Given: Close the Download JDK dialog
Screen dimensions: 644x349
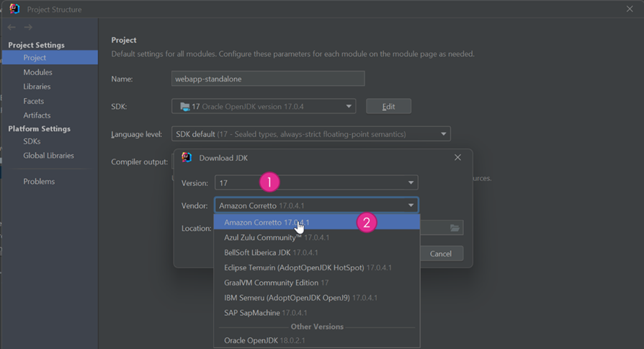Looking at the screenshot, I should click(x=457, y=157).
